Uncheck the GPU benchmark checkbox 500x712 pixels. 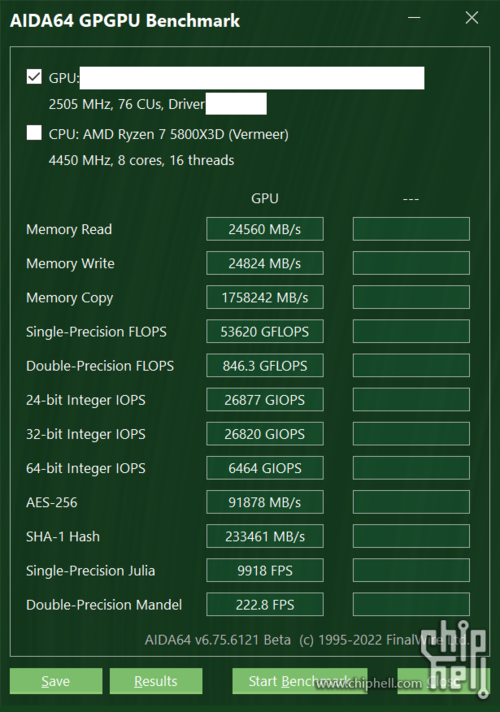(34, 77)
